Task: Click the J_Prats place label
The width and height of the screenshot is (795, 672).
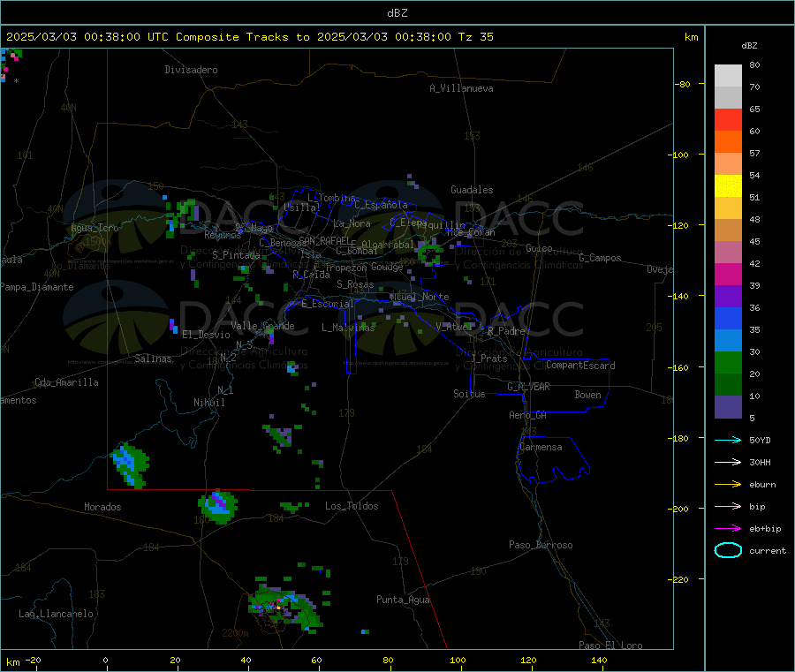Action: (x=488, y=359)
